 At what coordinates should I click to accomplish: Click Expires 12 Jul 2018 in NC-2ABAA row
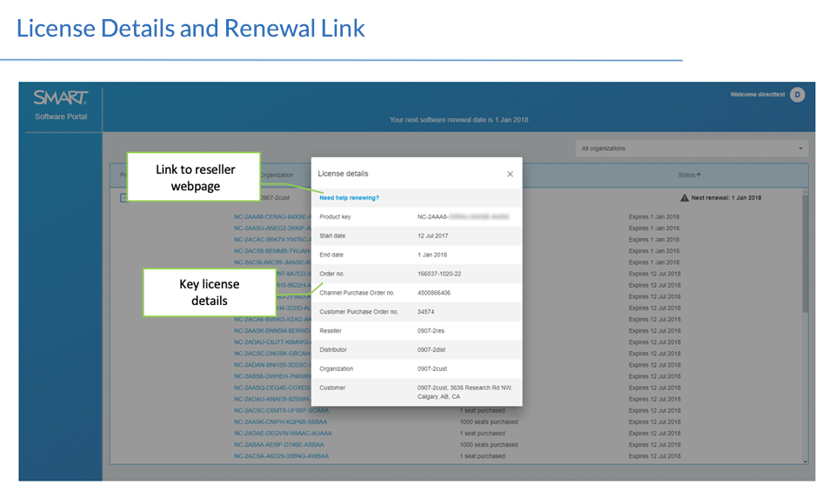pyautogui.click(x=654, y=445)
